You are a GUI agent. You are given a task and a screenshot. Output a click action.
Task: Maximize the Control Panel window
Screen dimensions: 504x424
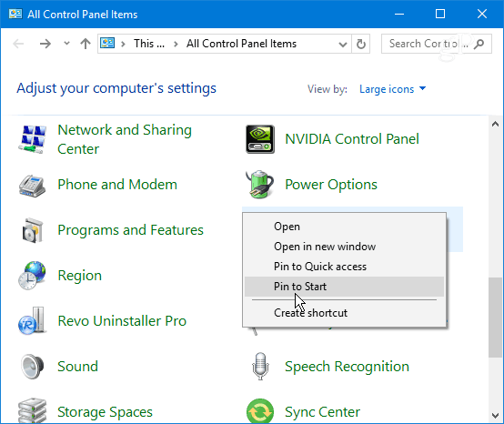[440, 14]
